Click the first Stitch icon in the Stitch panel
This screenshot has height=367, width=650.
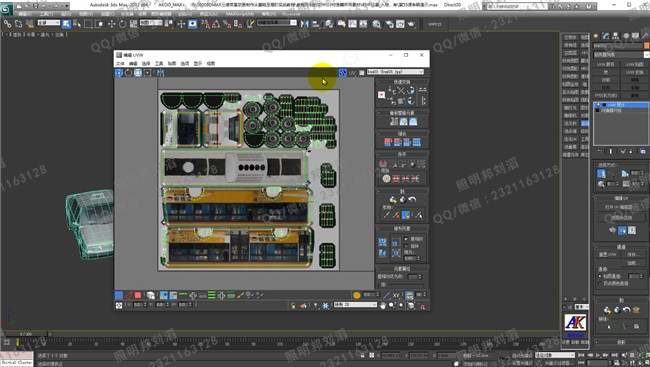[388, 142]
